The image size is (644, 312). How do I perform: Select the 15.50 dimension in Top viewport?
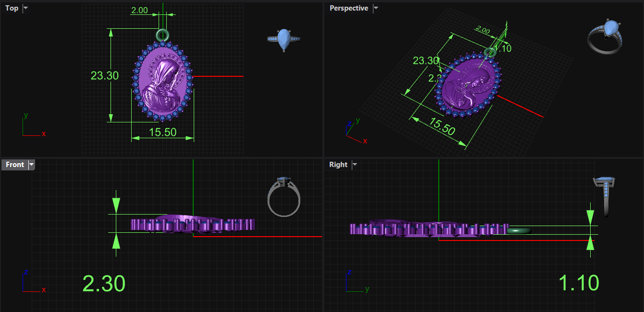[162, 132]
